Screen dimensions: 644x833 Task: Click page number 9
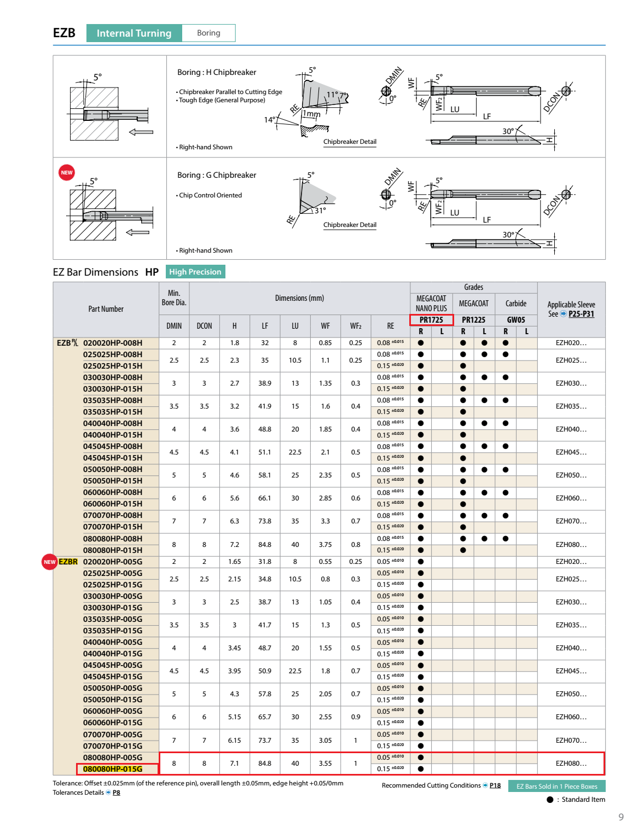(x=621, y=817)
